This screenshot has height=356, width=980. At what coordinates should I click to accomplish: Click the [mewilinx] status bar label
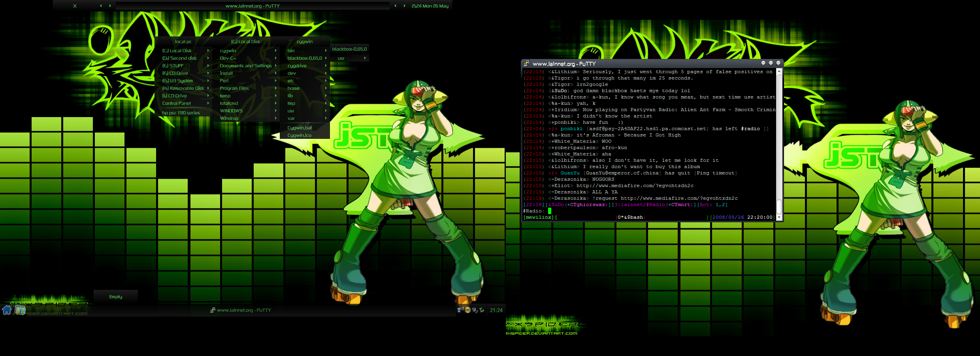point(538,217)
